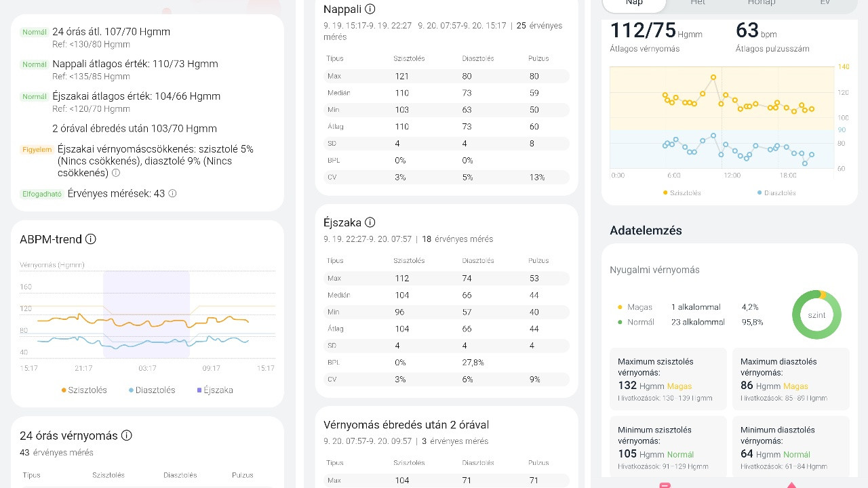Click the '112/75' average blood pressure value
The image size is (868, 488).
click(643, 30)
